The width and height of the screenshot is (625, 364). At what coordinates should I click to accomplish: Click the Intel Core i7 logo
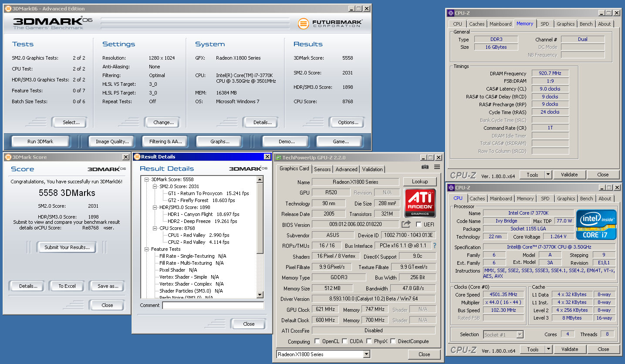[596, 225]
